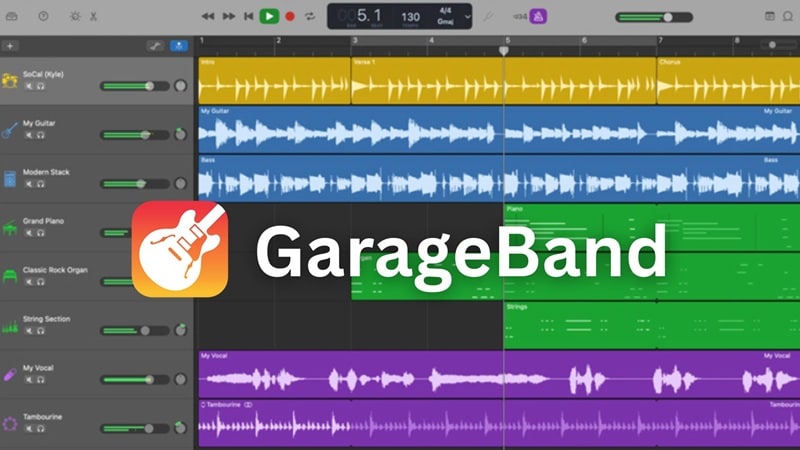Click the Fast Forward transport button

229,16
